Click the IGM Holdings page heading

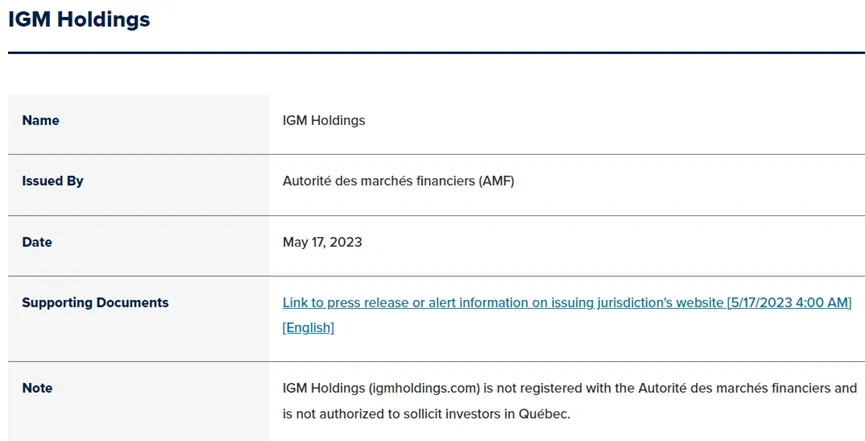[x=79, y=19]
